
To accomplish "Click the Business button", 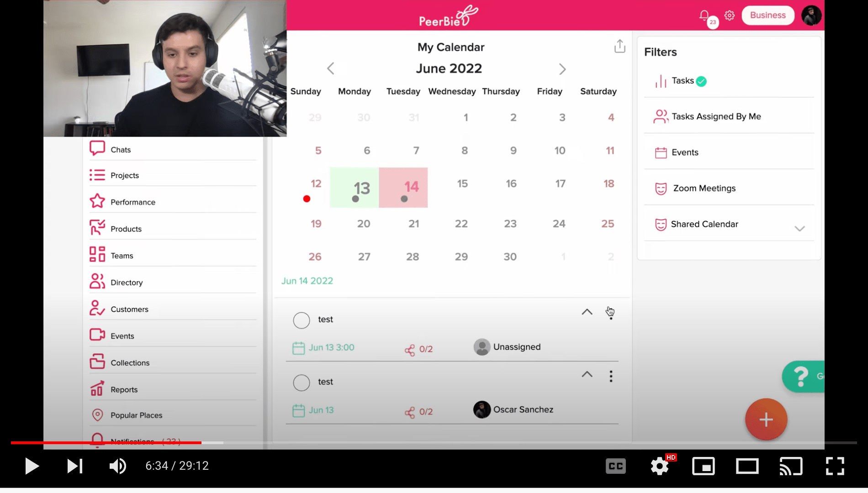I will 767,16.
